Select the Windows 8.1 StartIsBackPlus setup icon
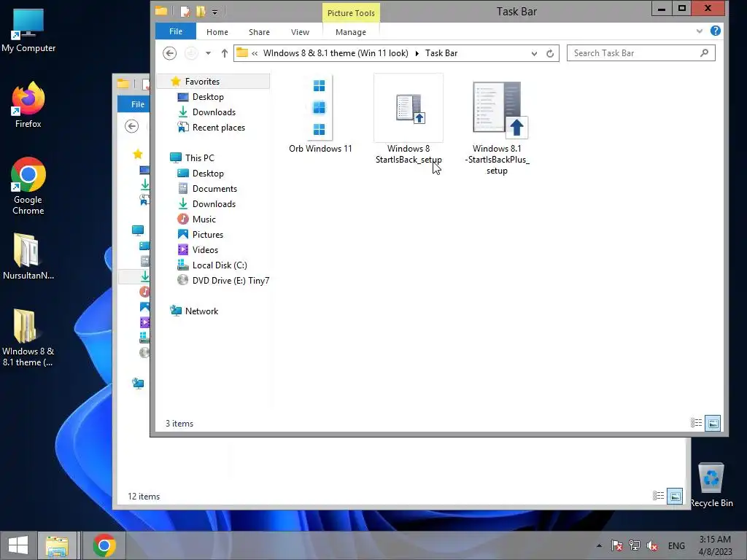This screenshot has height=560, width=747. (x=500, y=109)
